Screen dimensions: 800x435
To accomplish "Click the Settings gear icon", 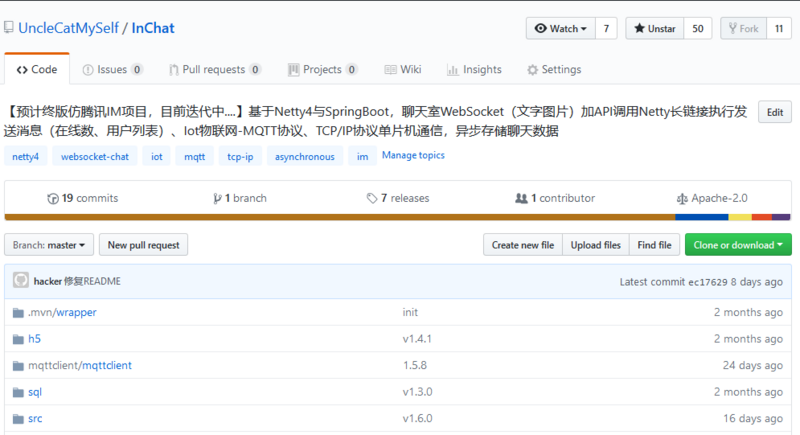I will point(533,70).
